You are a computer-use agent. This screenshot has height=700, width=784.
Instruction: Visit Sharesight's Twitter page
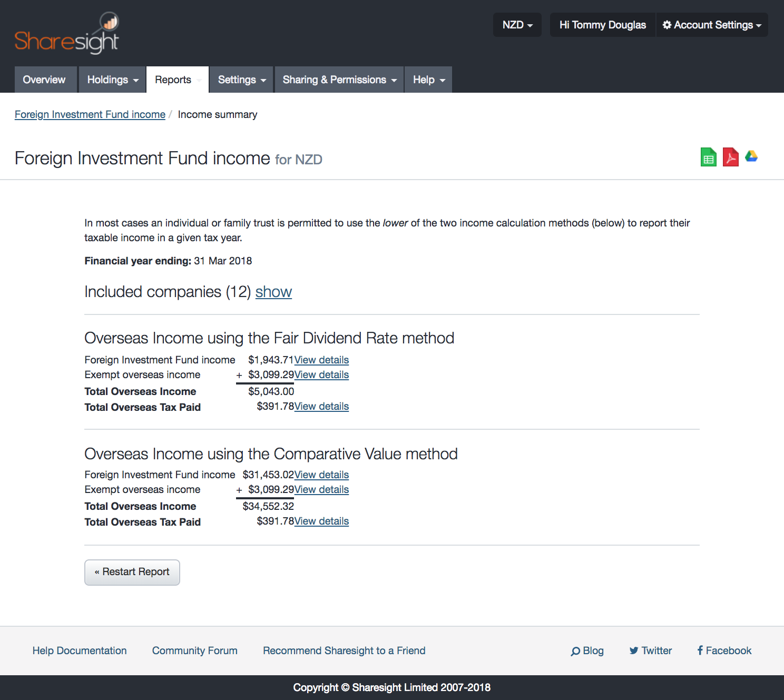pyautogui.click(x=650, y=650)
